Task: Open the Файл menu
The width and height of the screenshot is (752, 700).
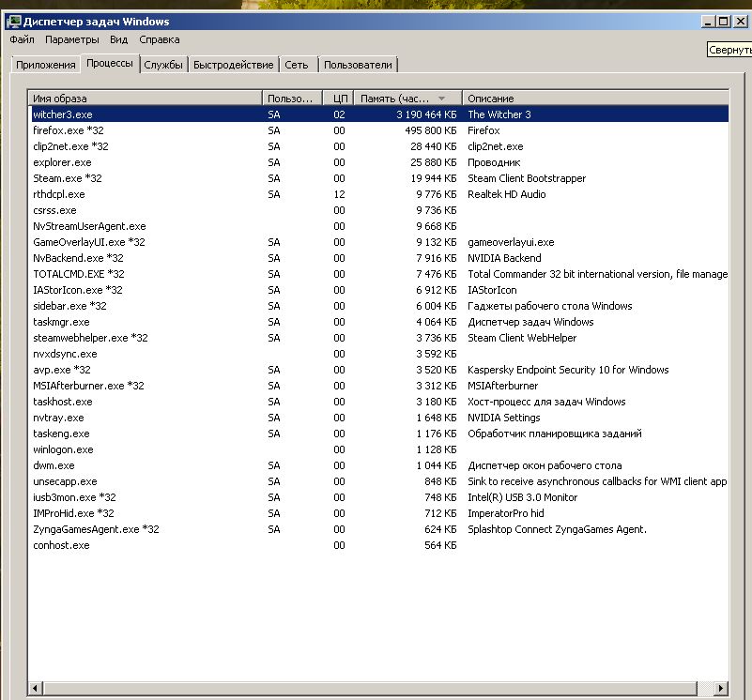Action: [x=22, y=39]
